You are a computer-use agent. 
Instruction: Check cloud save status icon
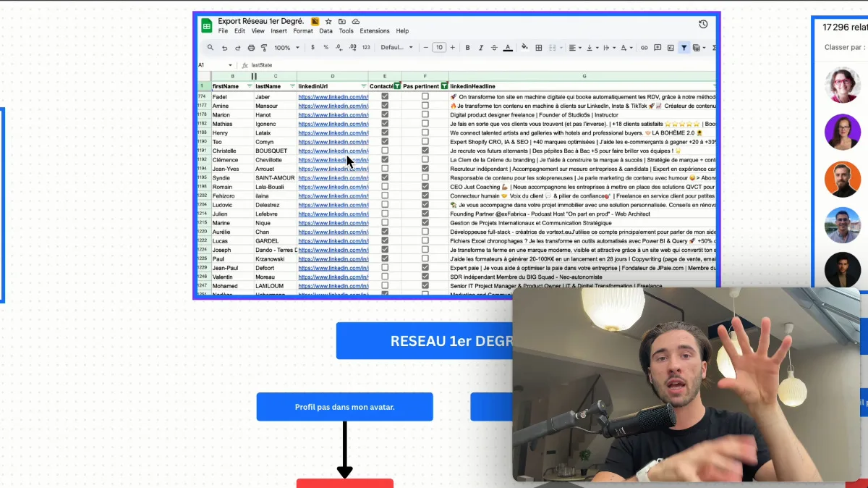tap(355, 22)
